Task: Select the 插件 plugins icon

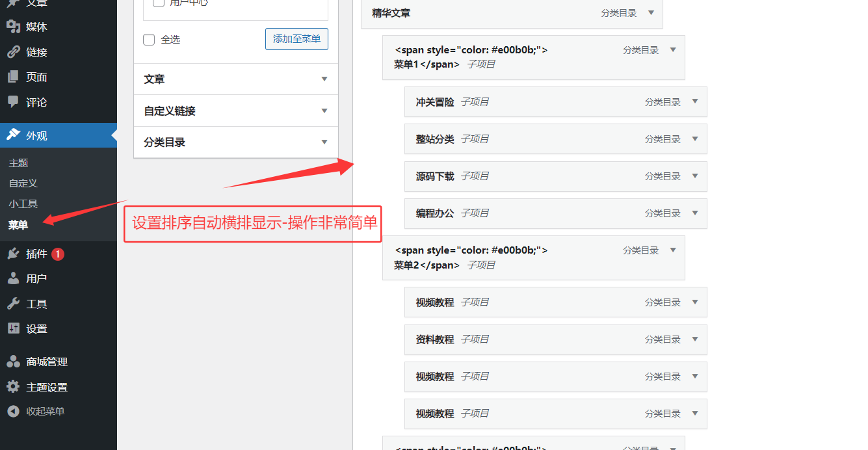Action: point(13,254)
